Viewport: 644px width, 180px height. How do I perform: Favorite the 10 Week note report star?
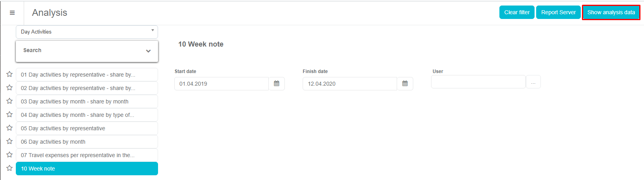9,168
